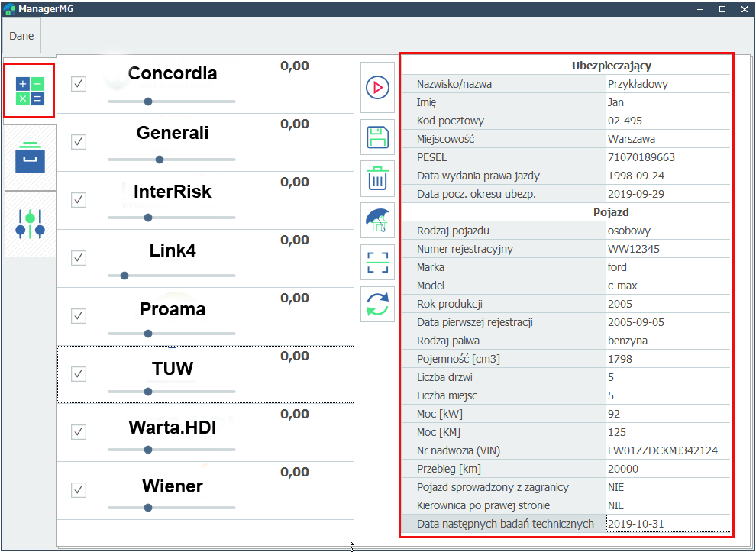Disable the Proama checkbox
This screenshot has height=552, width=756.
click(x=79, y=316)
